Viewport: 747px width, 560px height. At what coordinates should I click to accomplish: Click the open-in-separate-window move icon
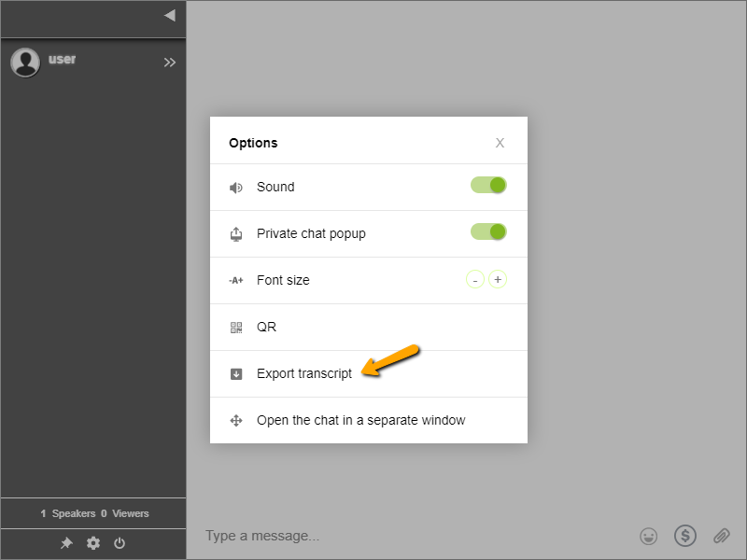point(236,420)
